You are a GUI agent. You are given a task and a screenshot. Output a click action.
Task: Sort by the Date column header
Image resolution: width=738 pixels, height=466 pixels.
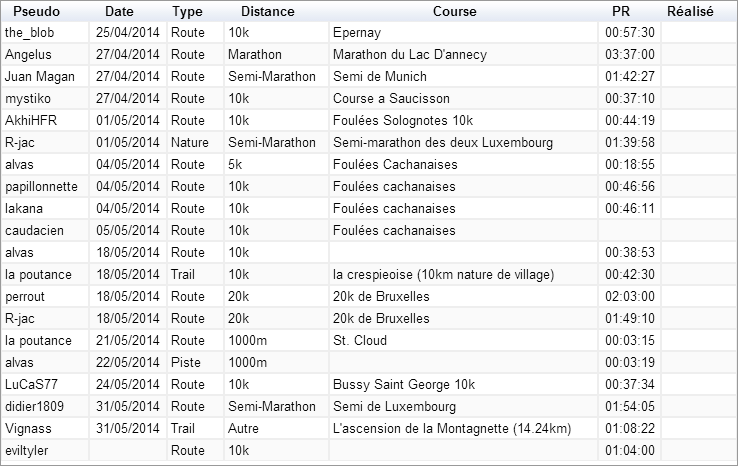(119, 11)
